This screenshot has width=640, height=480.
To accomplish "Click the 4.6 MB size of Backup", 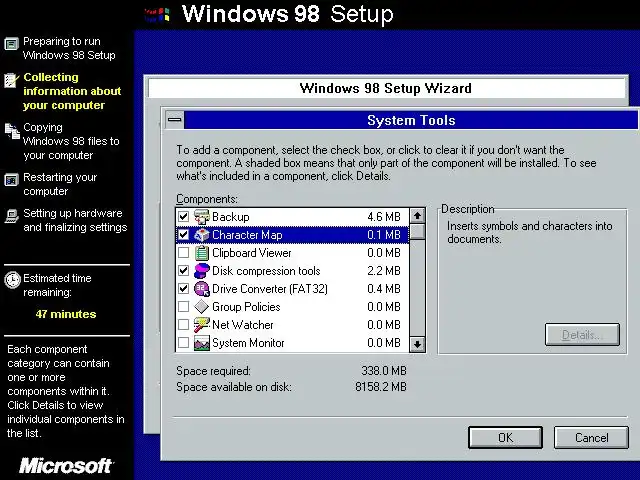I will [384, 217].
